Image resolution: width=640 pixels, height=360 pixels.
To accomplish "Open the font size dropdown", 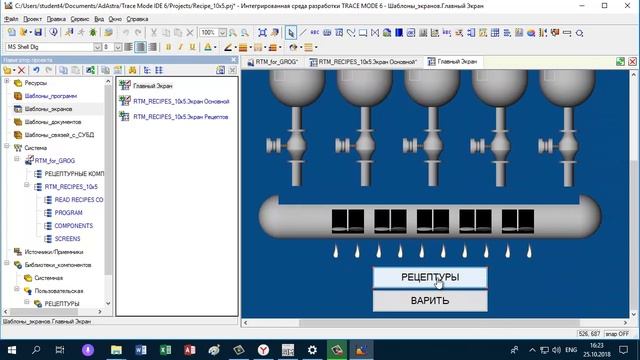I will pos(118,47).
